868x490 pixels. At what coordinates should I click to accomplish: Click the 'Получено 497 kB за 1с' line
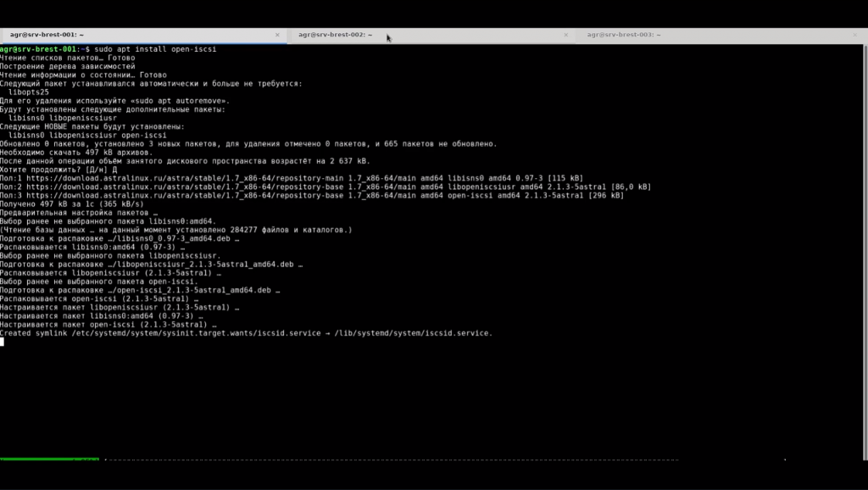click(x=72, y=203)
